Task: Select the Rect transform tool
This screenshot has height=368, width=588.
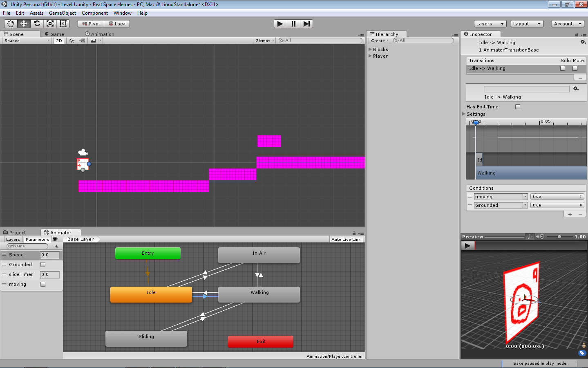Action: tap(63, 23)
